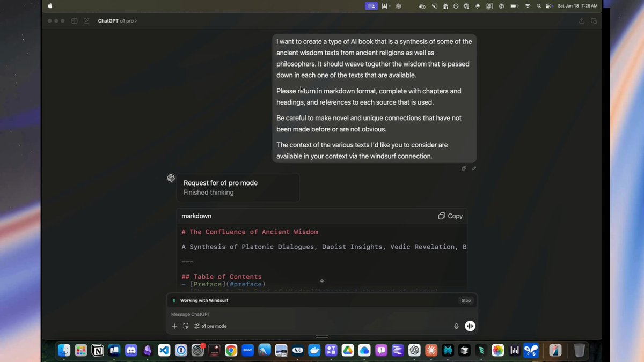
Task: Open the ChatGPT o1 pro model selector
Action: point(117,21)
